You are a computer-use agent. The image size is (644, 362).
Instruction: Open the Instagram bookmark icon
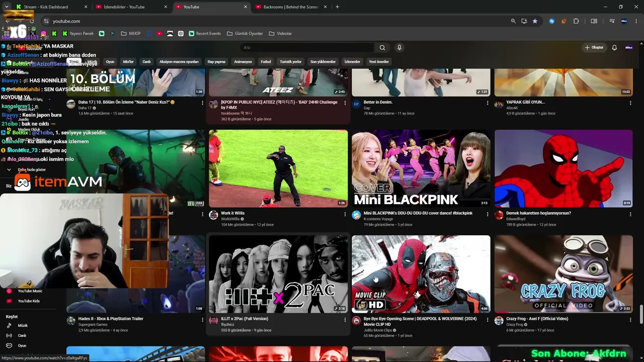pyautogui.click(x=44, y=34)
